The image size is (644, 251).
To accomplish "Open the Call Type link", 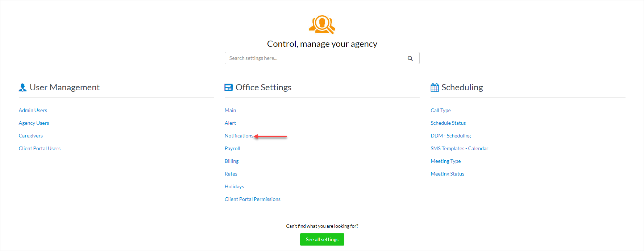I will click(x=441, y=110).
